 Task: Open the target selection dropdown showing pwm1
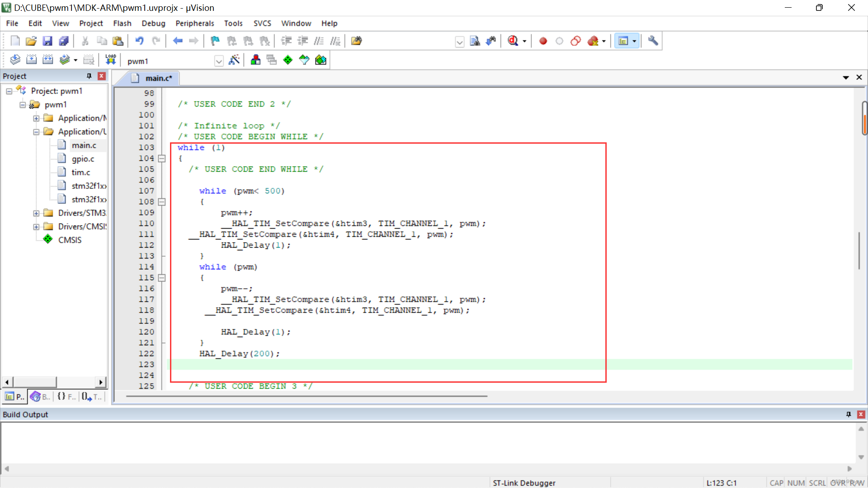coord(219,61)
